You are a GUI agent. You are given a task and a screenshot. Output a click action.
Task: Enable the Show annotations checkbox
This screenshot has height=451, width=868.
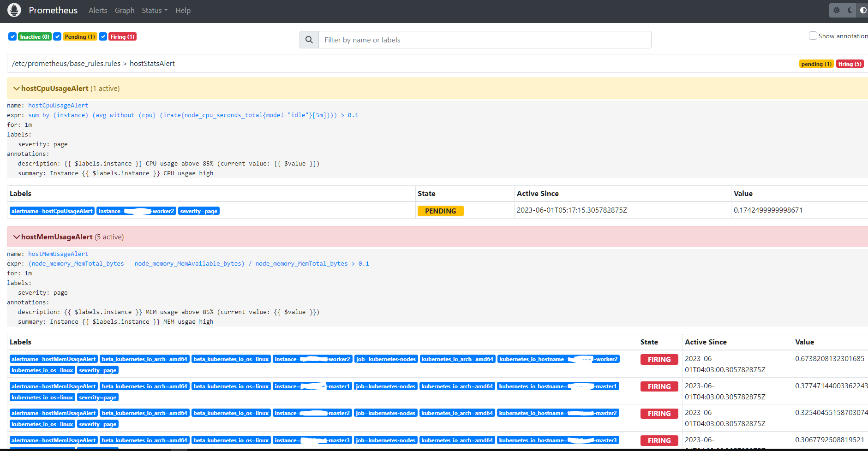tap(813, 36)
